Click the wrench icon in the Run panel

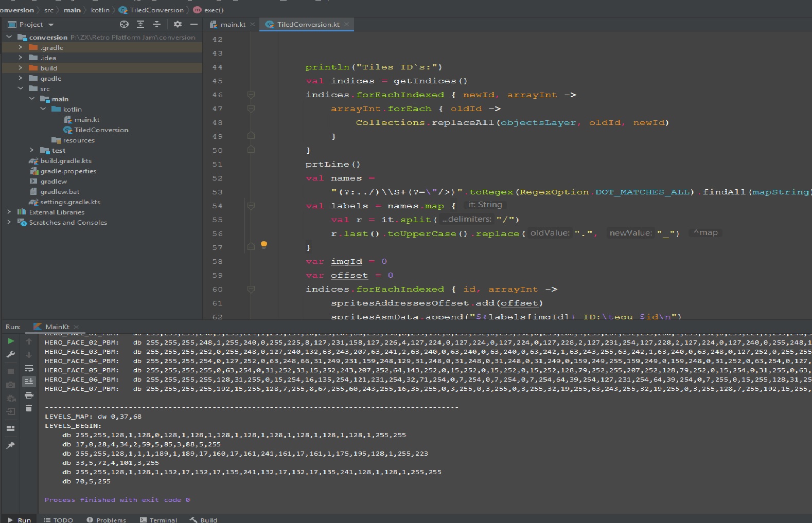tap(11, 355)
